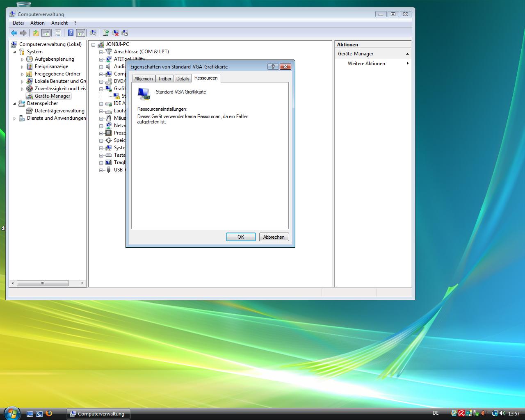This screenshot has width=525, height=420.
Task: Select Computerverwaltung (Lokal) root node
Action: [50, 44]
